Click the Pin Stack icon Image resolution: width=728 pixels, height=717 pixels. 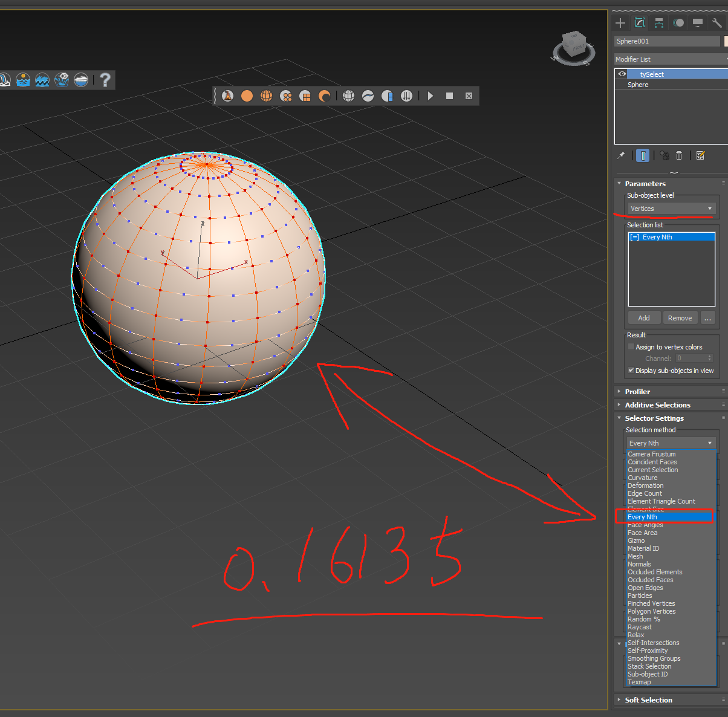621,155
